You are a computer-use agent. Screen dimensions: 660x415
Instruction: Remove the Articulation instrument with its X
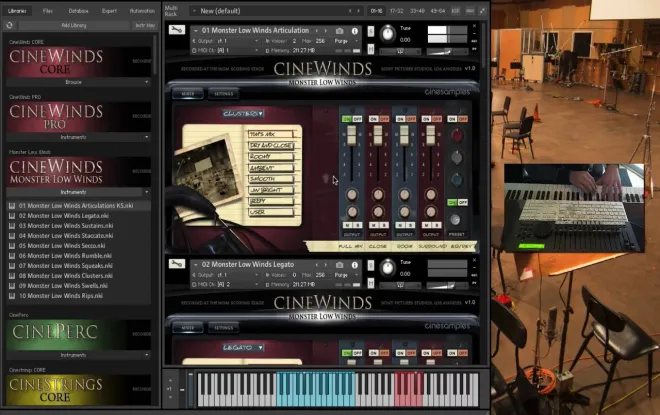(x=474, y=26)
